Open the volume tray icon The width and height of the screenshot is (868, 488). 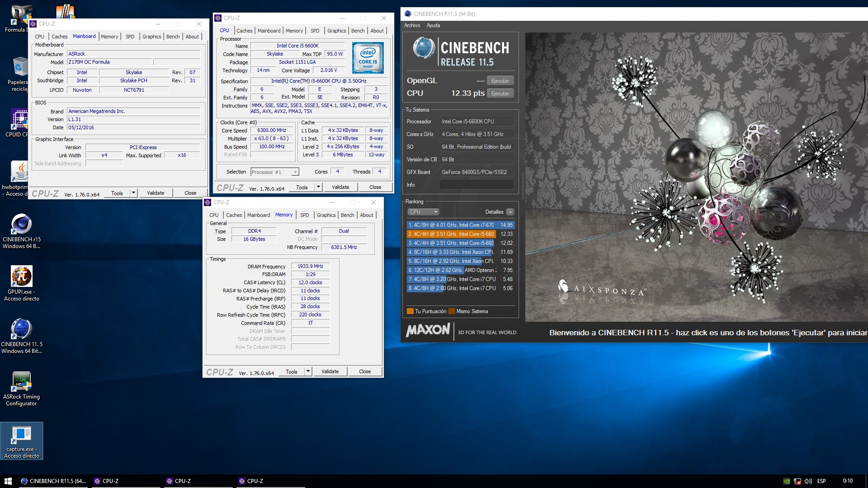pyautogui.click(x=808, y=481)
